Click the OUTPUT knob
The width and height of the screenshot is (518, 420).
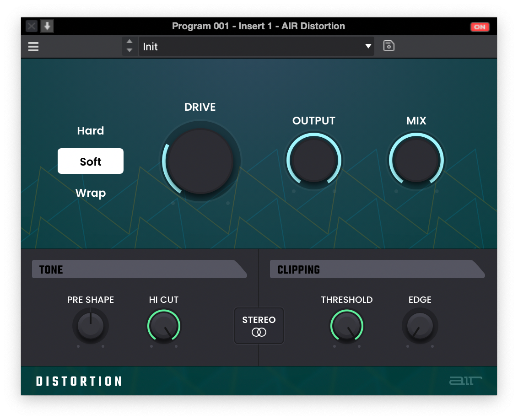click(314, 161)
